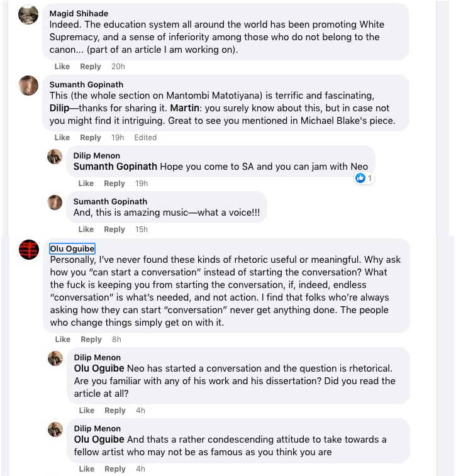Screen dimensions: 456x476
Task: Reply to Olu Oguibe's comment
Action: pyautogui.click(x=91, y=340)
